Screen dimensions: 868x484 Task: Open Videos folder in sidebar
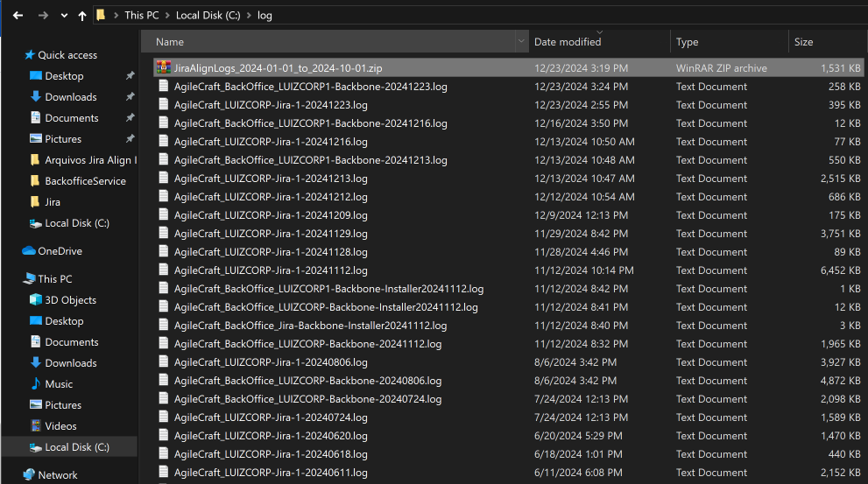pyautogui.click(x=61, y=426)
